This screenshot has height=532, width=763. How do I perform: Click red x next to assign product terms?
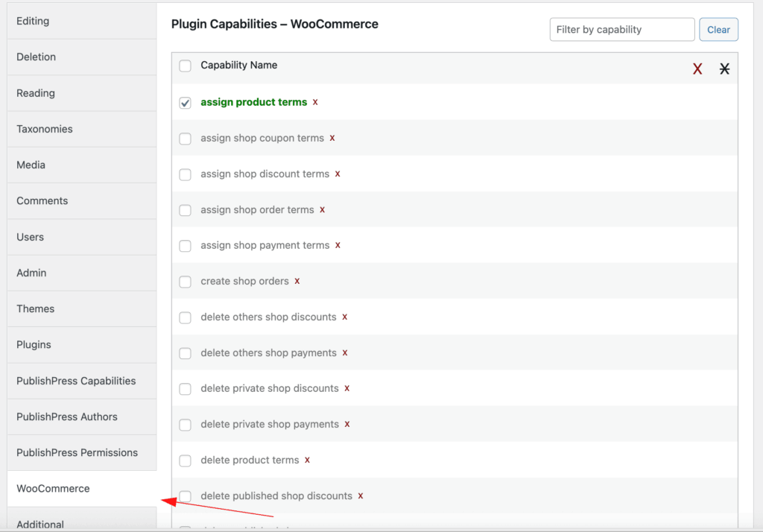tap(315, 102)
